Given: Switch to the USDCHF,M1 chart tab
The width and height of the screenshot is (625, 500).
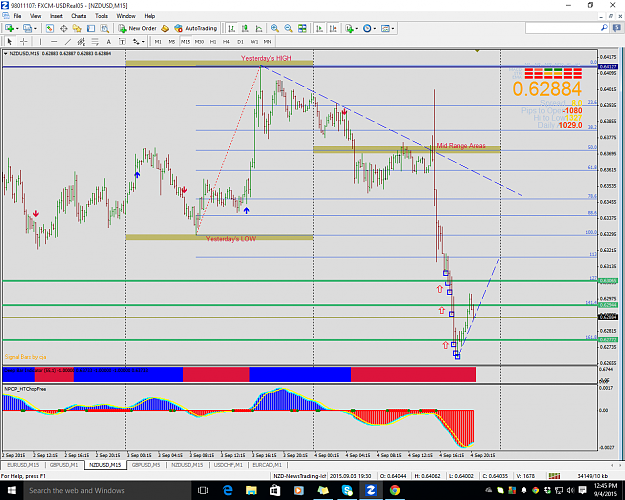Looking at the screenshot, I should [228, 465].
